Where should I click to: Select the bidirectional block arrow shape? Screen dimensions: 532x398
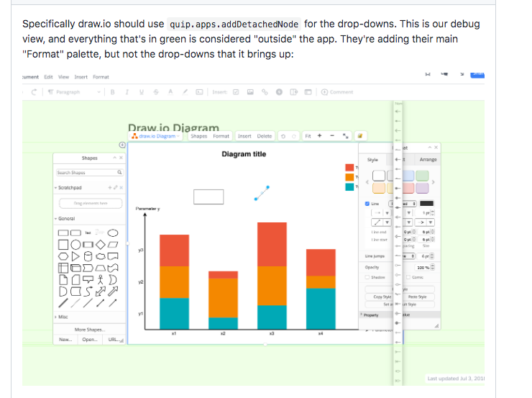click(100, 291)
